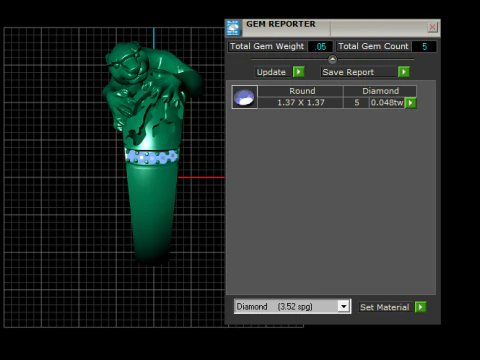Click the green arrow next to Update

[298, 72]
